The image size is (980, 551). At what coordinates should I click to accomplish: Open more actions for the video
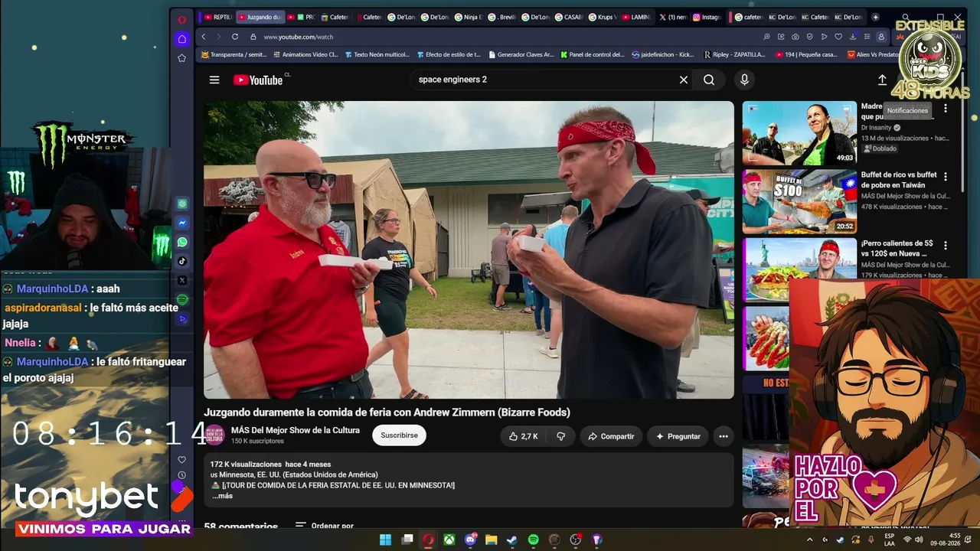[x=724, y=436]
